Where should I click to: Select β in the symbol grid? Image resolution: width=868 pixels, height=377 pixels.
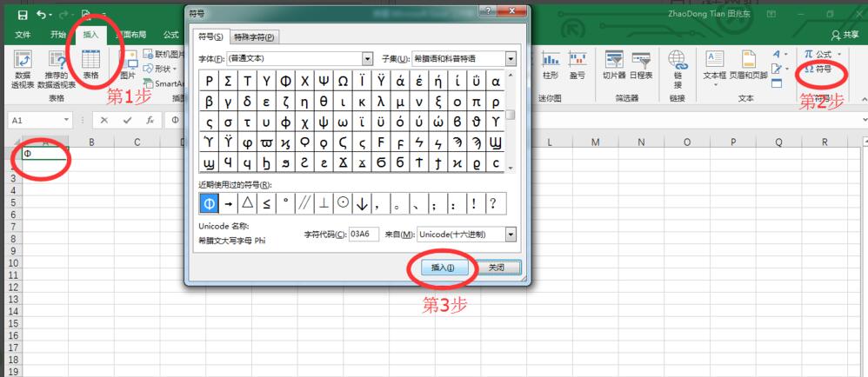[x=209, y=102]
